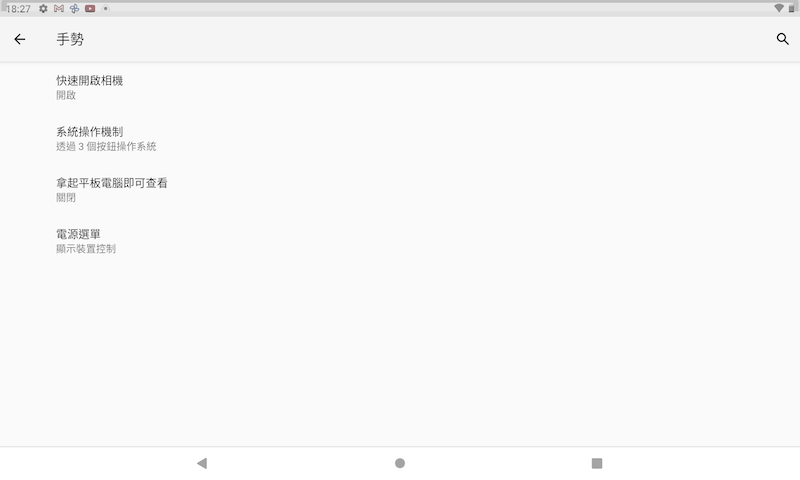Tap the settings gear notification icon

(x=43, y=9)
